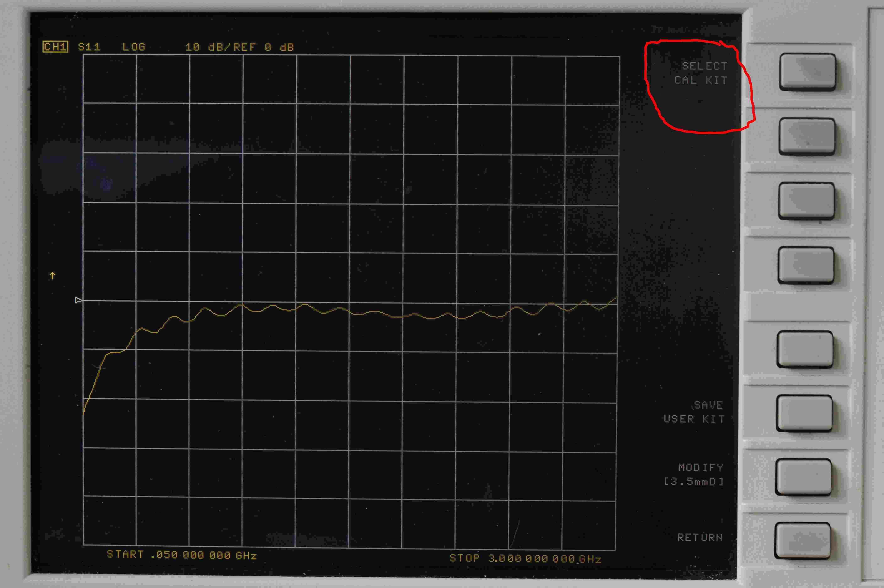
Task: Click the boxed CH1 channel indicator
Action: (55, 47)
